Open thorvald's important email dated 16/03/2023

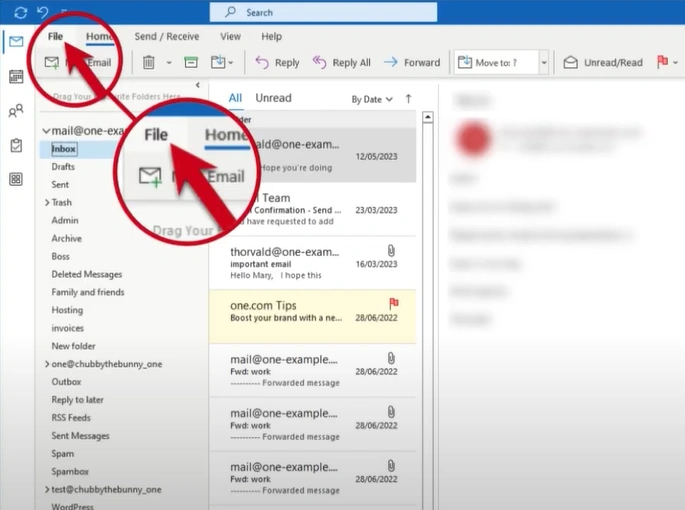313,263
